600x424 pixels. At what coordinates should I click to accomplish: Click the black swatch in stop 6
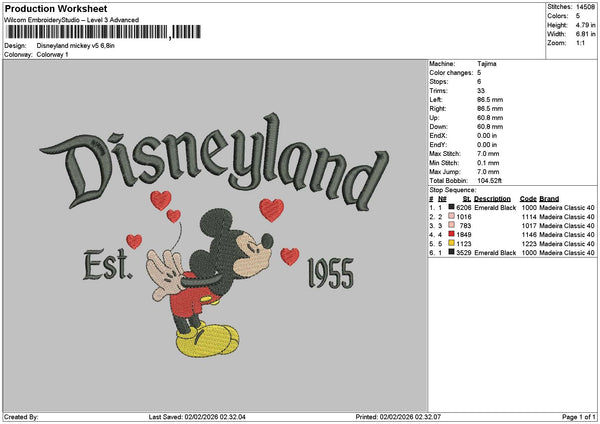(x=450, y=252)
